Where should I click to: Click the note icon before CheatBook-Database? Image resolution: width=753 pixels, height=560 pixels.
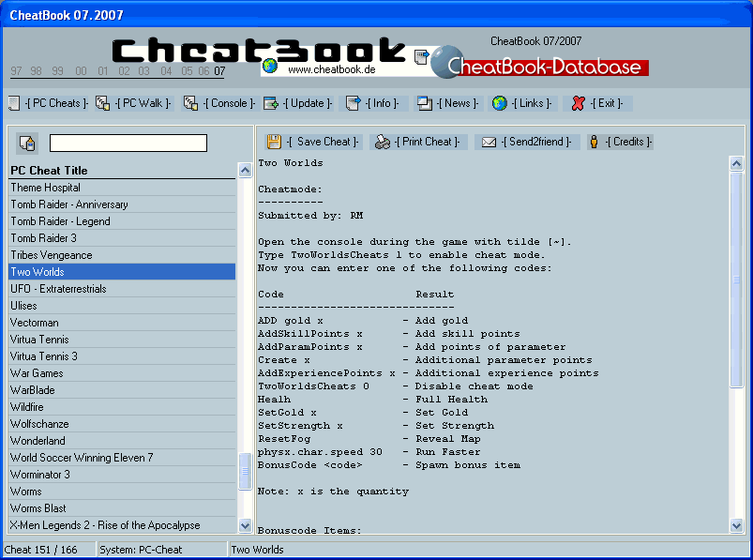tap(422, 56)
